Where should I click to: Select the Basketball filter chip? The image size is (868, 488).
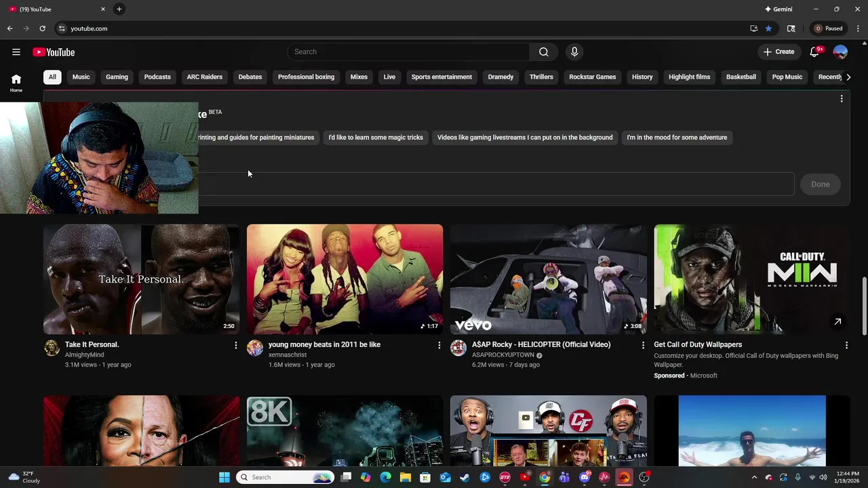pos(741,77)
